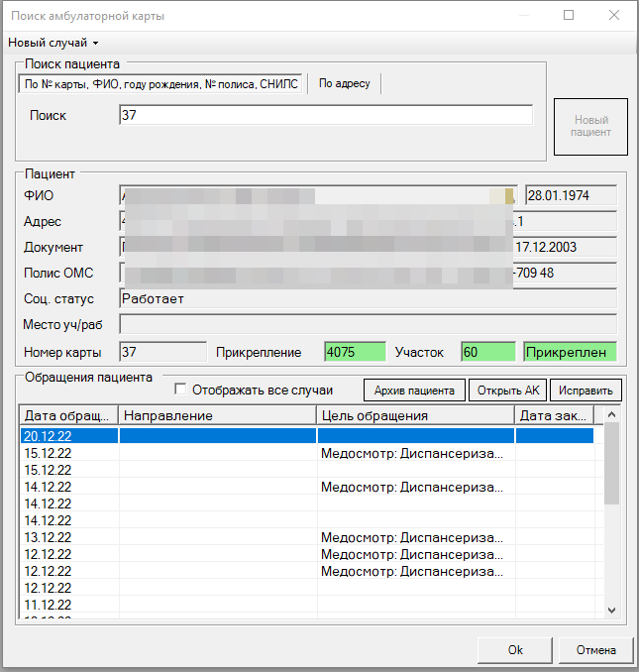
Task: Switch to the По адресу tab
Action: pyautogui.click(x=344, y=84)
